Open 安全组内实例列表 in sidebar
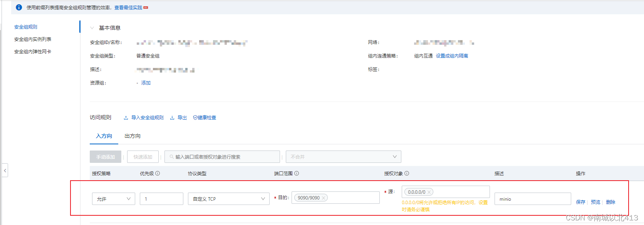 33,39
